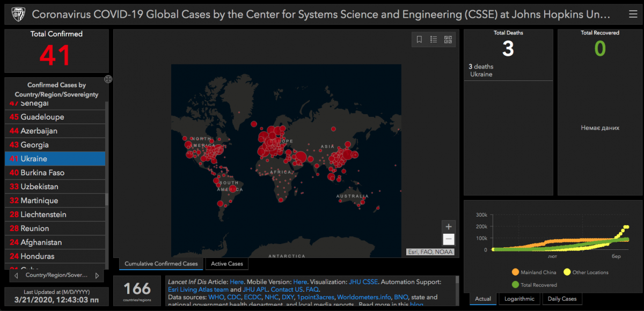This screenshot has width=644, height=311.
Task: Switch to the Active Cases map tab
Action: click(227, 264)
